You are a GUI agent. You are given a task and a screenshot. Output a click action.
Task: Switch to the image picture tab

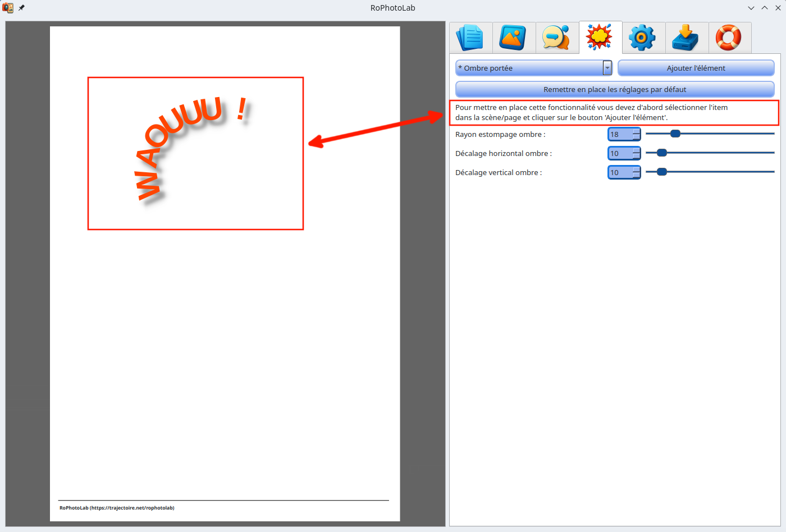click(514, 38)
